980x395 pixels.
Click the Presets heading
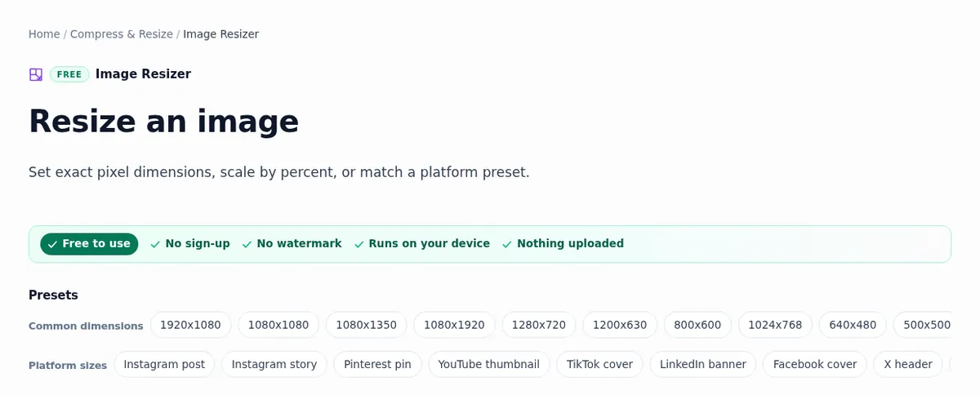[x=53, y=295]
